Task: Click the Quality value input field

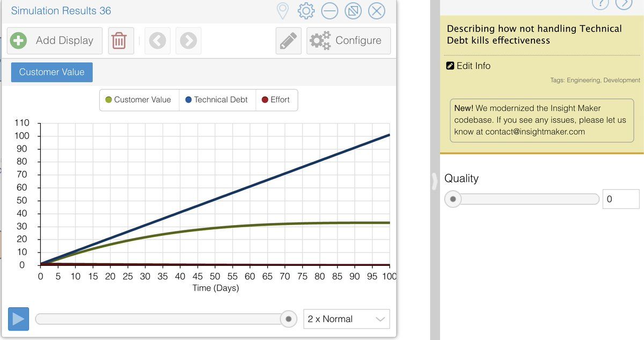Action: click(x=621, y=199)
